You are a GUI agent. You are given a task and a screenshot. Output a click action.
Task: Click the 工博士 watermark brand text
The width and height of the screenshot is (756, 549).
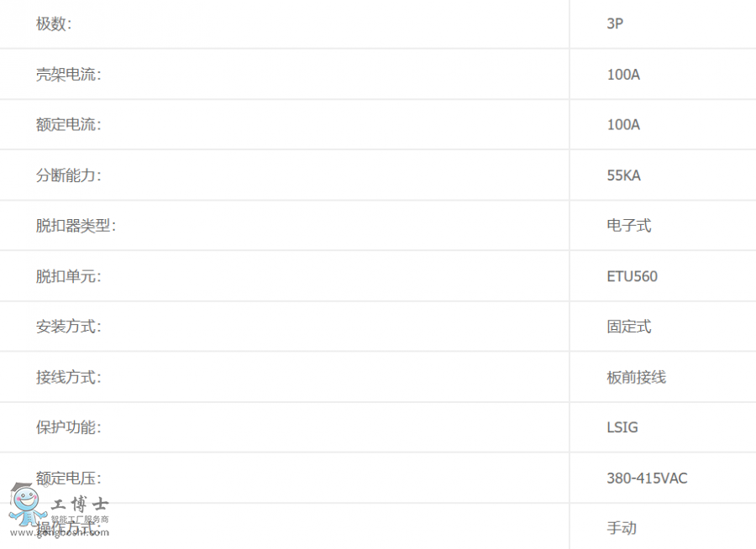click(81, 505)
